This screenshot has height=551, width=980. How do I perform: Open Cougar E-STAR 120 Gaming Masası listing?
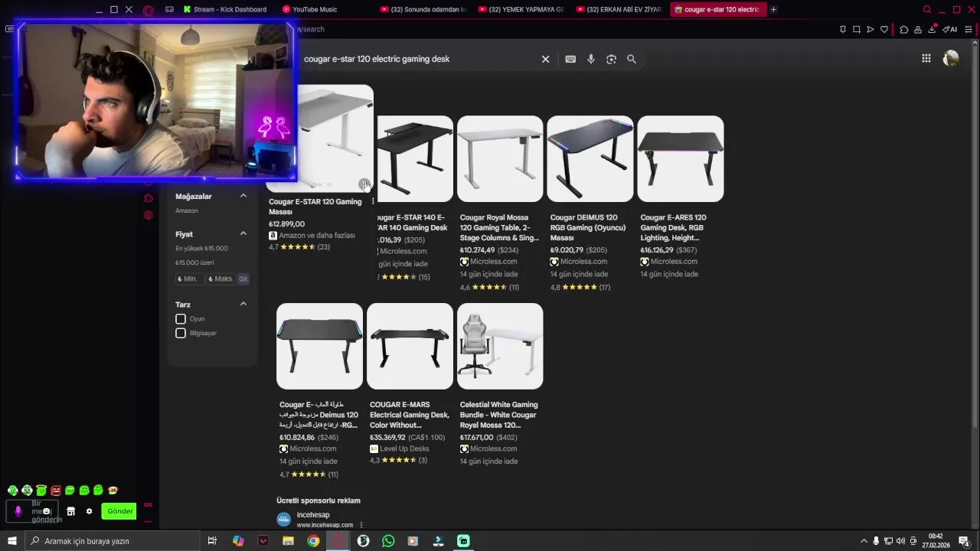click(315, 207)
